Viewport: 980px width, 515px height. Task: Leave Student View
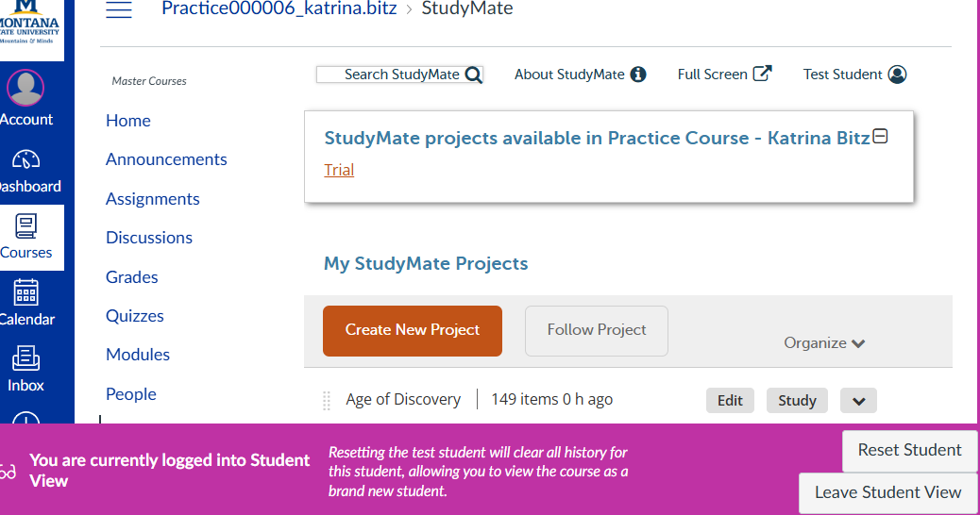click(887, 492)
